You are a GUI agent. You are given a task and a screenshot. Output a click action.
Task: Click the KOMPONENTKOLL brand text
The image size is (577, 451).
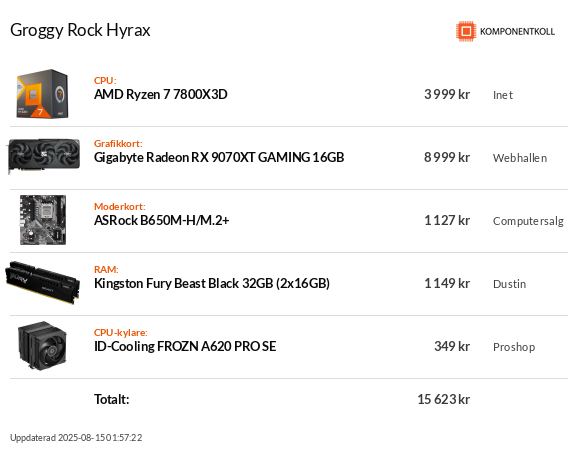point(517,32)
